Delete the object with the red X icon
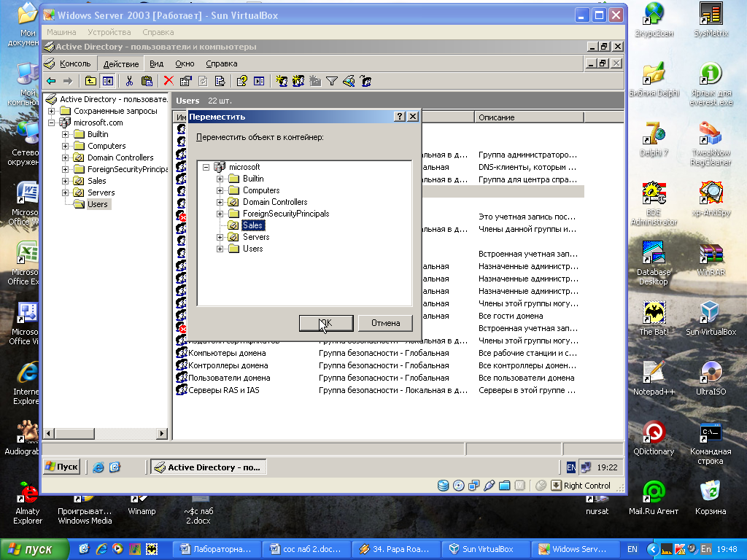This screenshot has width=747, height=560. (169, 82)
